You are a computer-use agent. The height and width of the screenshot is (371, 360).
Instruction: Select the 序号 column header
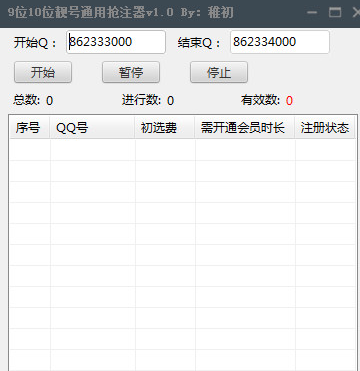pyautogui.click(x=30, y=127)
